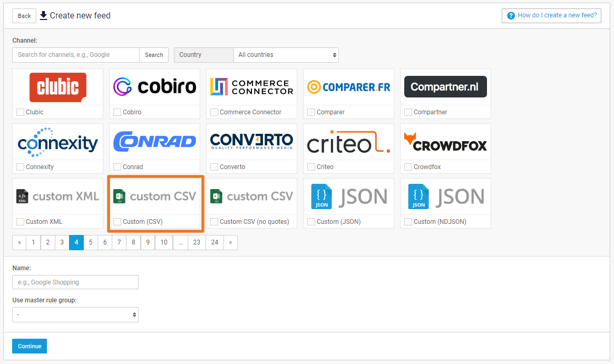This screenshot has height=364, width=614.
Task: Go to pagination page 9
Action: (x=148, y=242)
